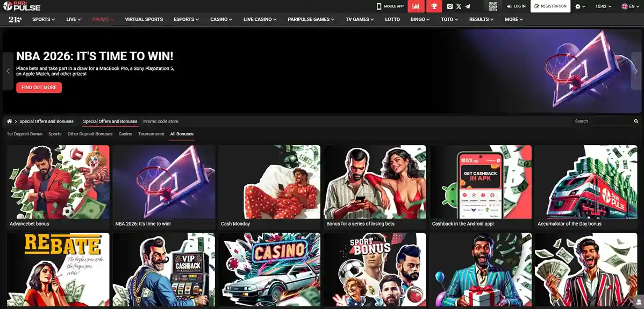Expand the settings gear dropdown
The image size is (644, 309).
point(580,6)
